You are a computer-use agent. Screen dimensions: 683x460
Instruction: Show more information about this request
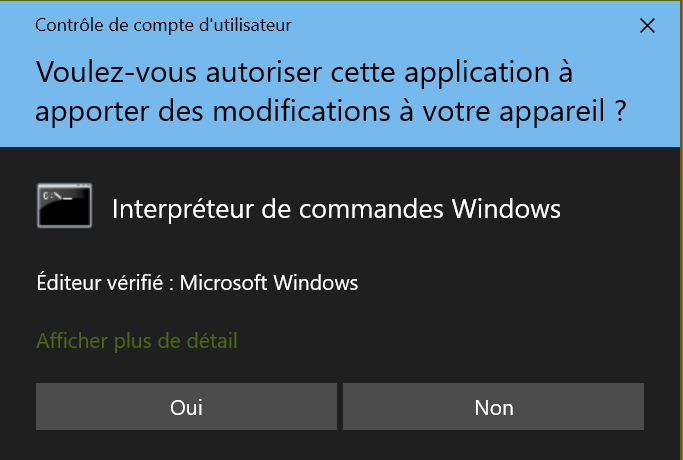pos(137,341)
